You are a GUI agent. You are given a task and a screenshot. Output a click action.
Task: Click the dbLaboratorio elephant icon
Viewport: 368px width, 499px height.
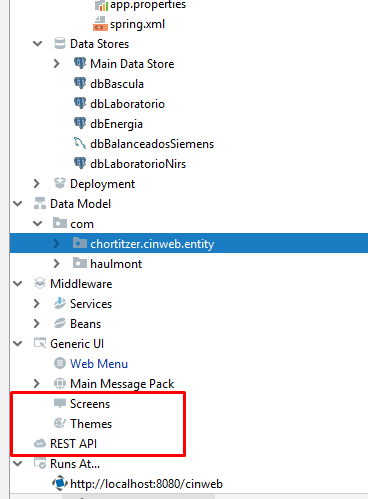80,103
